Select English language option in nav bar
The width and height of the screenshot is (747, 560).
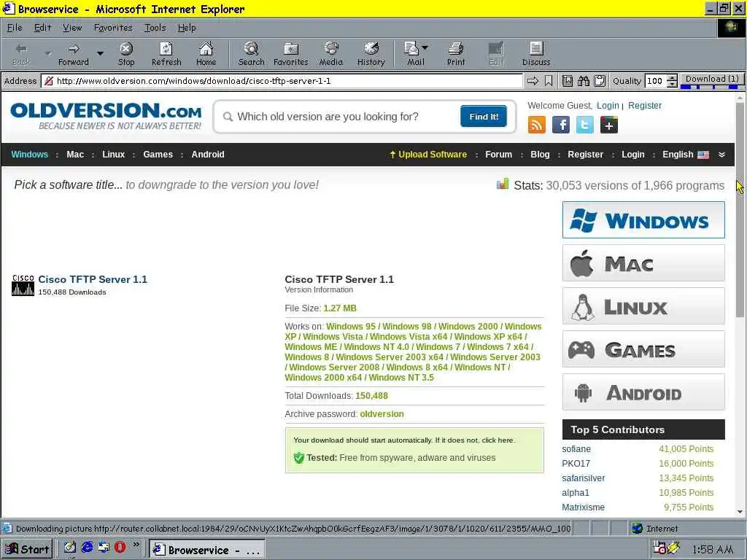[x=685, y=155]
